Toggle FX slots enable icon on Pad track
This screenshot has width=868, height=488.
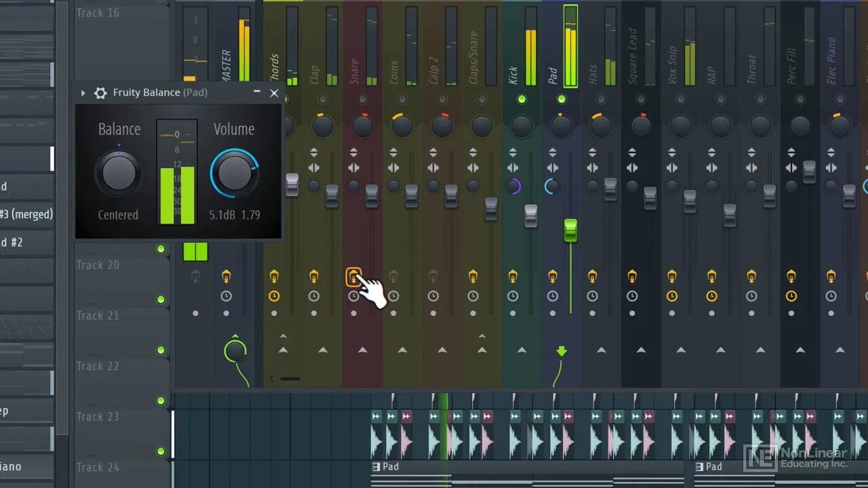coord(553,277)
